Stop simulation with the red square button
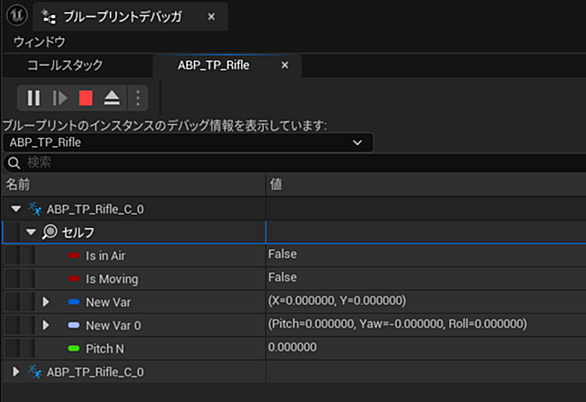This screenshot has height=402, width=586. [86, 98]
